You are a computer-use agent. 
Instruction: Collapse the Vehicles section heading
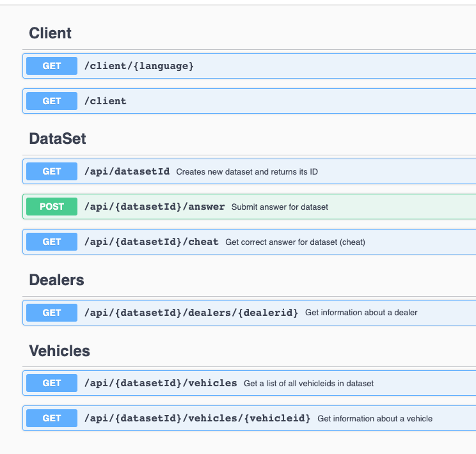click(x=59, y=350)
